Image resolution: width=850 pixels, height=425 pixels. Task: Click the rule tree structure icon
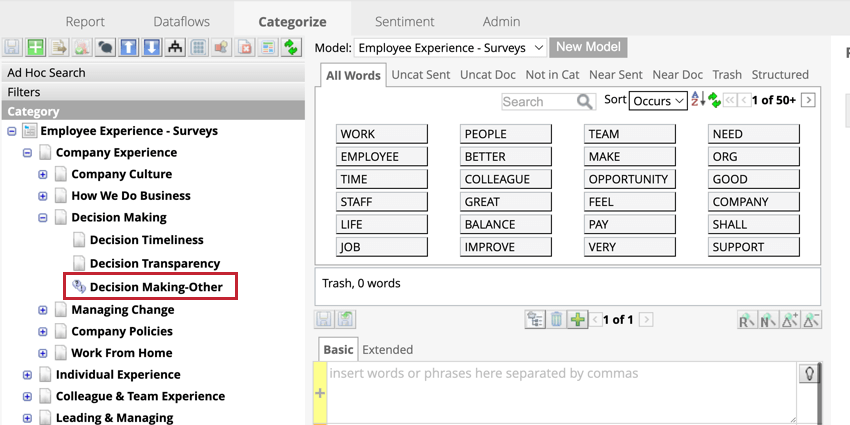(535, 320)
